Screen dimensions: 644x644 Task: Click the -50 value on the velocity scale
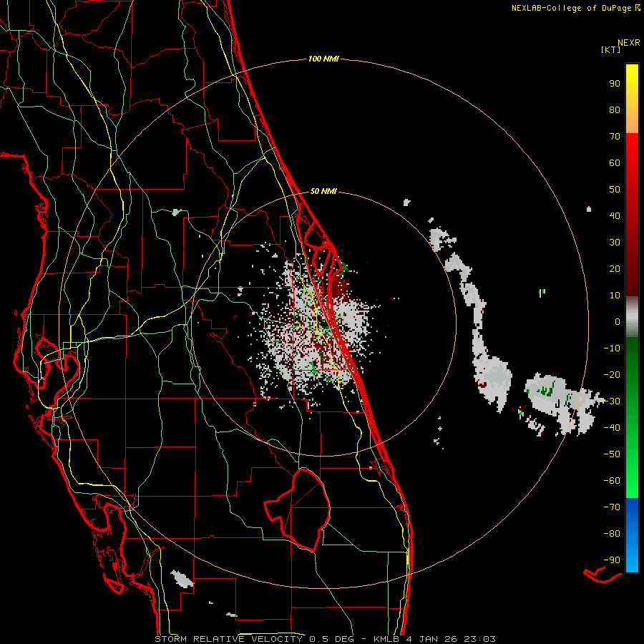pyautogui.click(x=612, y=454)
